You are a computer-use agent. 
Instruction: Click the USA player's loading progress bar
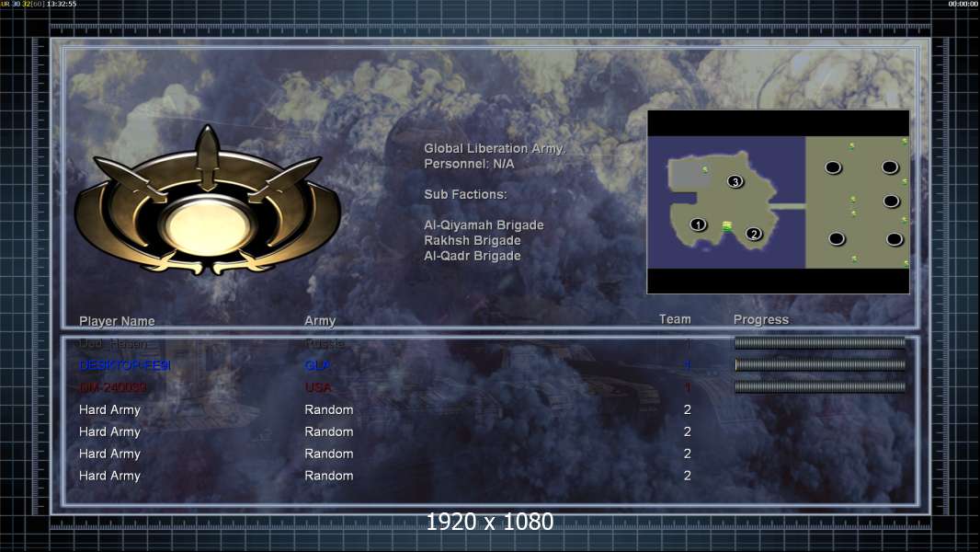(820, 387)
